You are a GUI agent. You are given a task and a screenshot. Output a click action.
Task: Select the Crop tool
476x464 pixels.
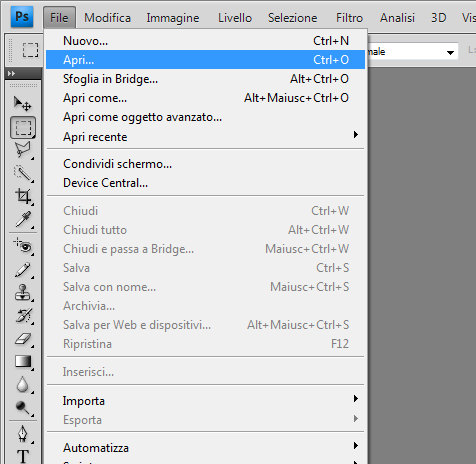click(22, 196)
